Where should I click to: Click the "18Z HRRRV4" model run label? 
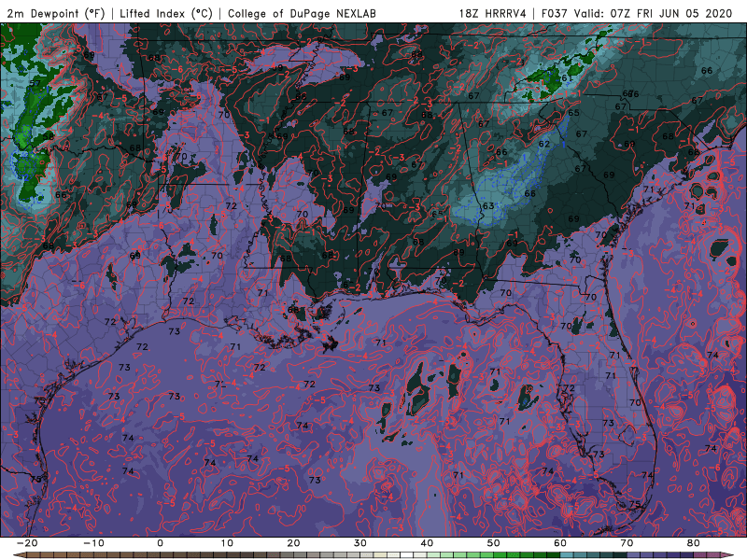point(493,13)
